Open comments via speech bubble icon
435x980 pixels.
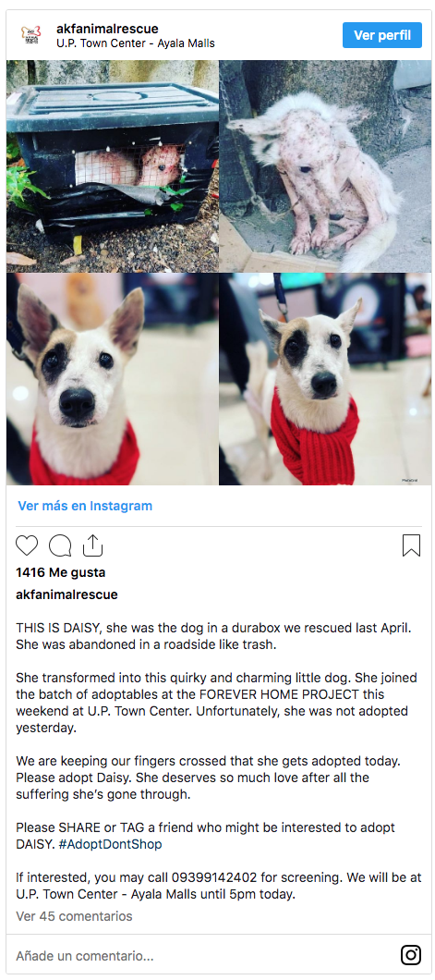tap(60, 545)
